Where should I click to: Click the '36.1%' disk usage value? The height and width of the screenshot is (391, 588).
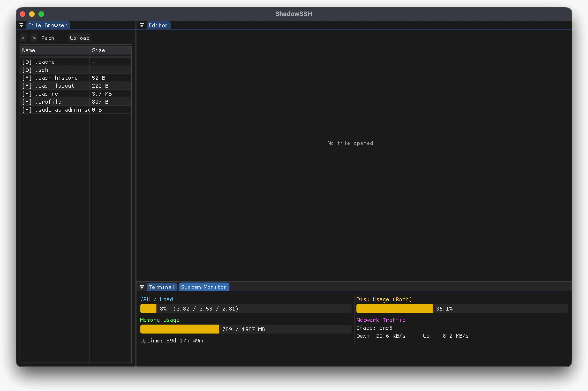[x=444, y=308]
